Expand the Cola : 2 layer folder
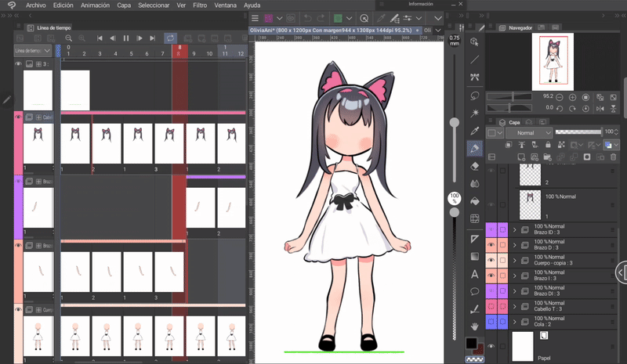Screen dimensions: 627x364 click(x=515, y=322)
